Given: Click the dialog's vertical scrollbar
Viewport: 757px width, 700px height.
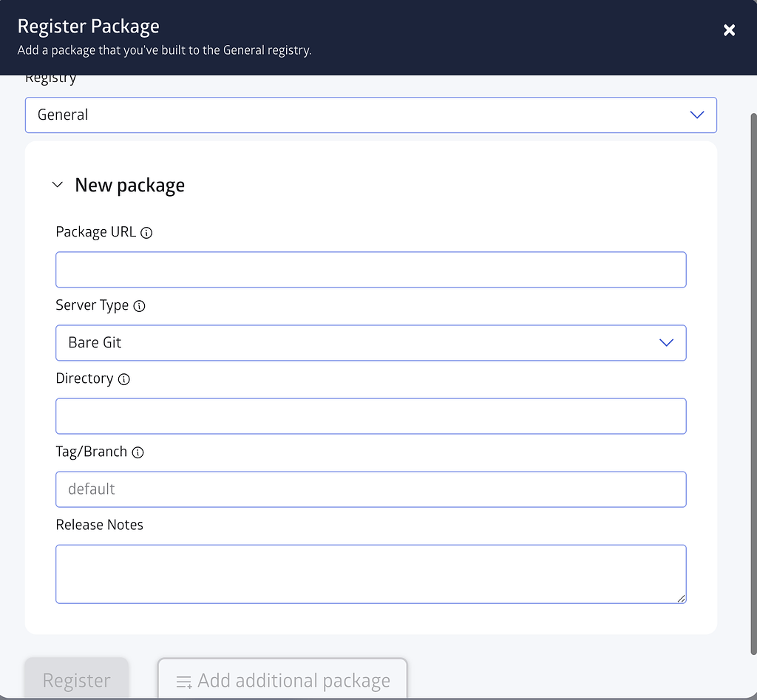Looking at the screenshot, I should point(753,384).
